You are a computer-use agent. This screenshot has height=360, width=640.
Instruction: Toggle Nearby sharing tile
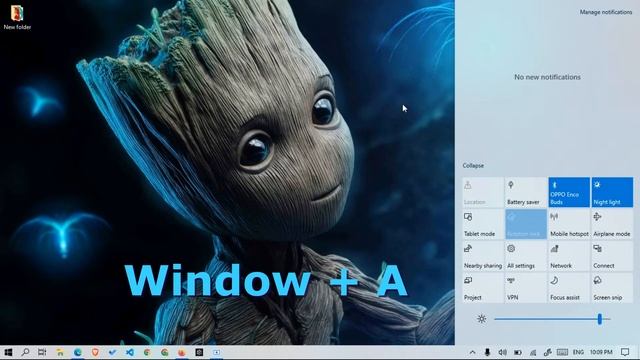pyautogui.click(x=482, y=256)
